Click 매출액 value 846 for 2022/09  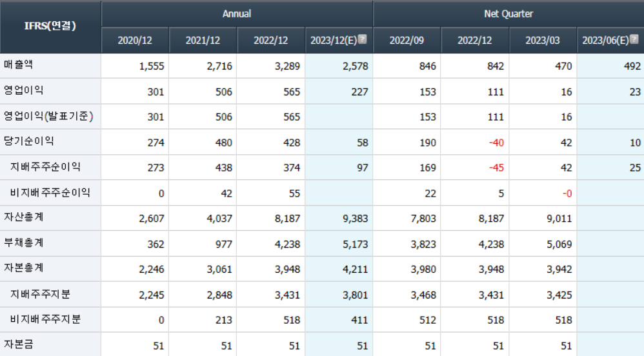pos(428,66)
